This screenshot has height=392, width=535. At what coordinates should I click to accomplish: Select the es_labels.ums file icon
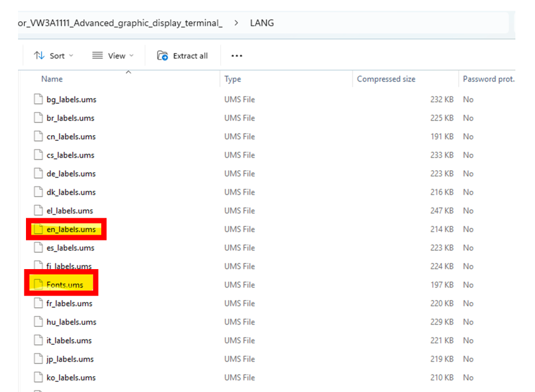pos(39,247)
